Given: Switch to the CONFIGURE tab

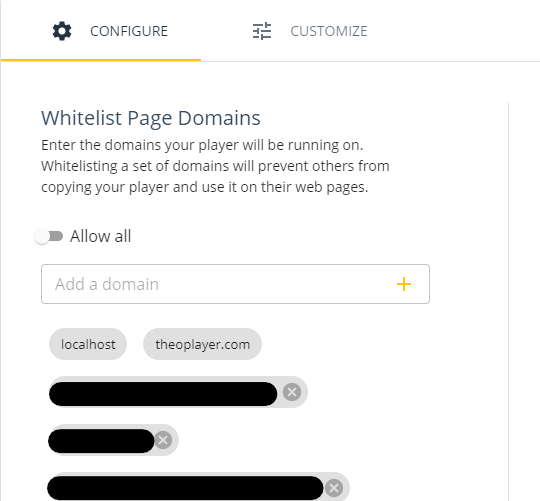Looking at the screenshot, I should click(101, 31).
